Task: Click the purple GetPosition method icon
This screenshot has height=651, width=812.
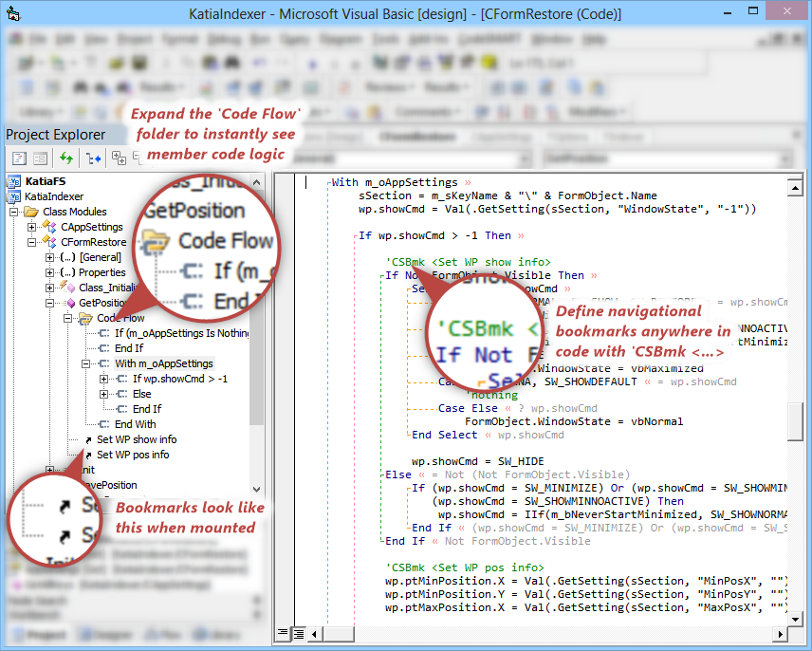Action: pos(71,303)
